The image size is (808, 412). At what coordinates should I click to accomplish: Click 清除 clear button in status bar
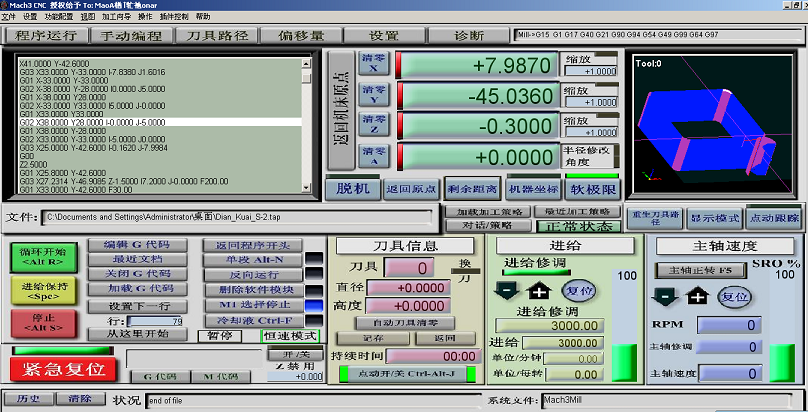[x=80, y=398]
